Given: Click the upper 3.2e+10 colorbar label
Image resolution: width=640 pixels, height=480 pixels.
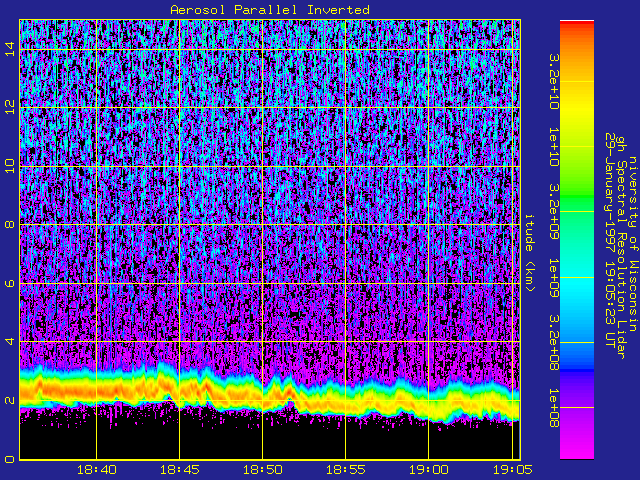Looking at the screenshot, I should 553,82.
